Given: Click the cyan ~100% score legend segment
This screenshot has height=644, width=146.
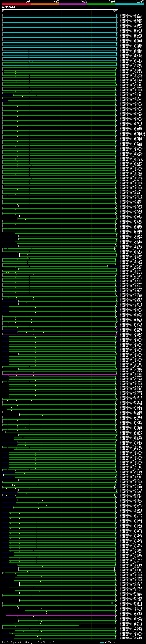Looking at the screenshot, I should pos(130,4).
